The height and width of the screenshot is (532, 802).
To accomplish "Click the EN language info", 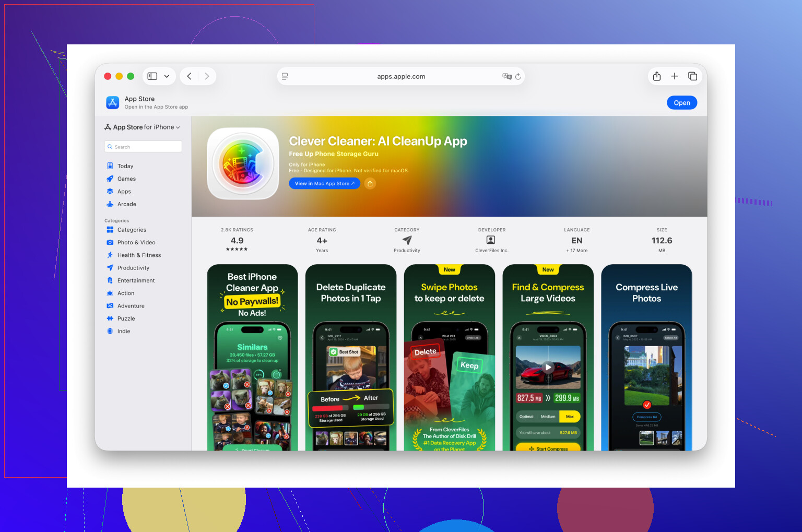I will 577,241.
